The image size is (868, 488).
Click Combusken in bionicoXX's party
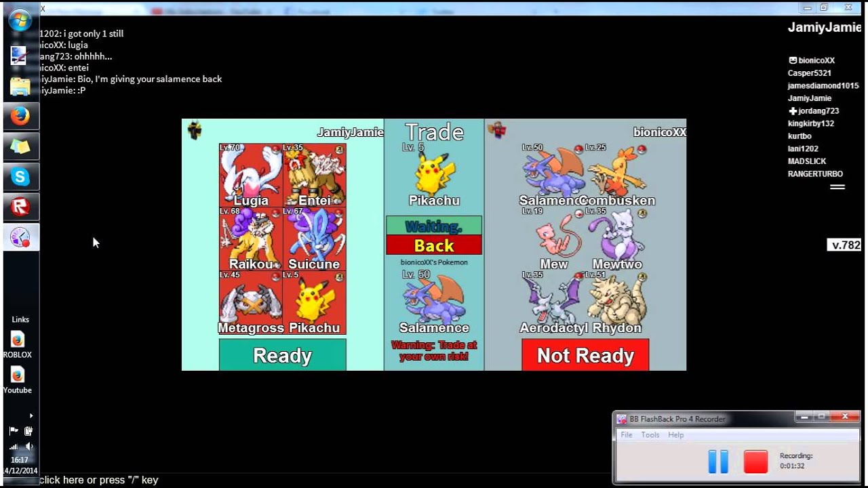[617, 175]
